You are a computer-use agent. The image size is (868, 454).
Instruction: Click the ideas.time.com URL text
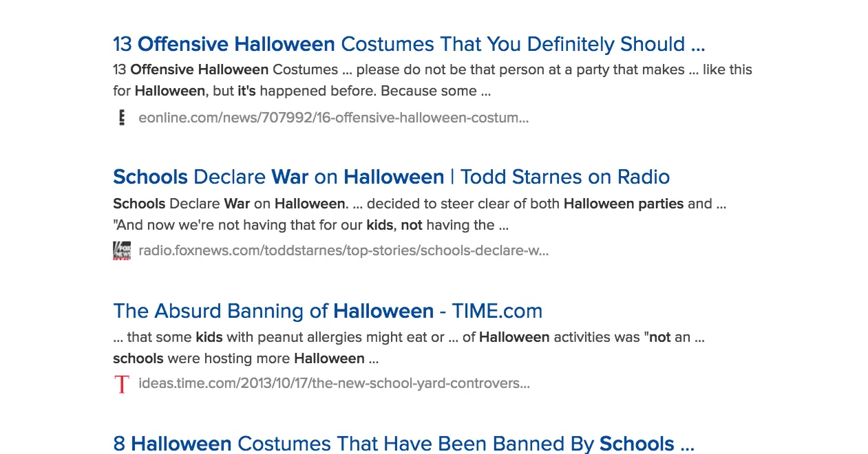334,383
